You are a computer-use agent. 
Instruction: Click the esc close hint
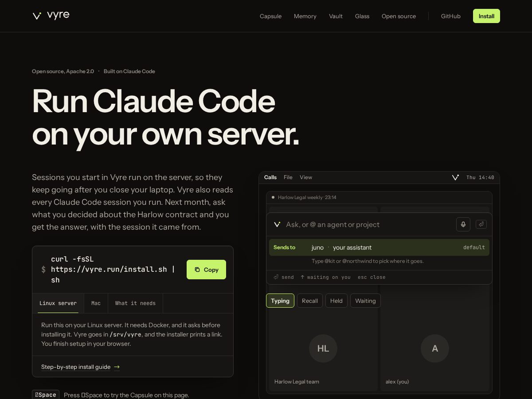(x=372, y=277)
